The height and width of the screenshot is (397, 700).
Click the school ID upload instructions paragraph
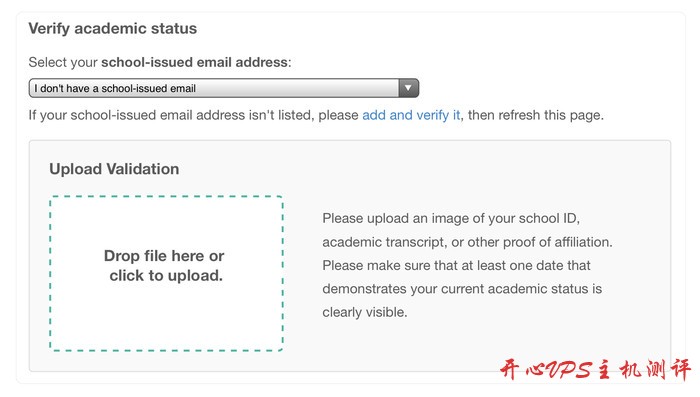[467, 265]
